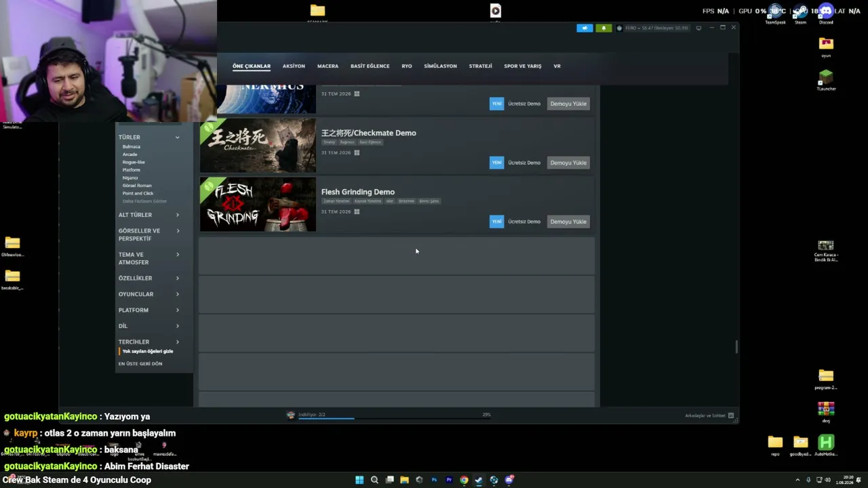Expand the GÖRSELLER VE PERSPEKTİF section
Image resolution: width=868 pixels, height=488 pixels.
click(x=149, y=235)
